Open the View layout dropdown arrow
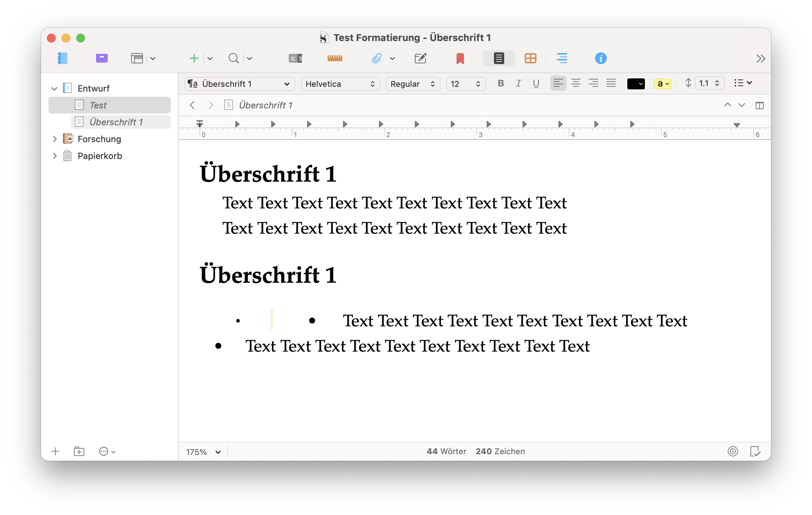812x515 pixels. coord(153,58)
